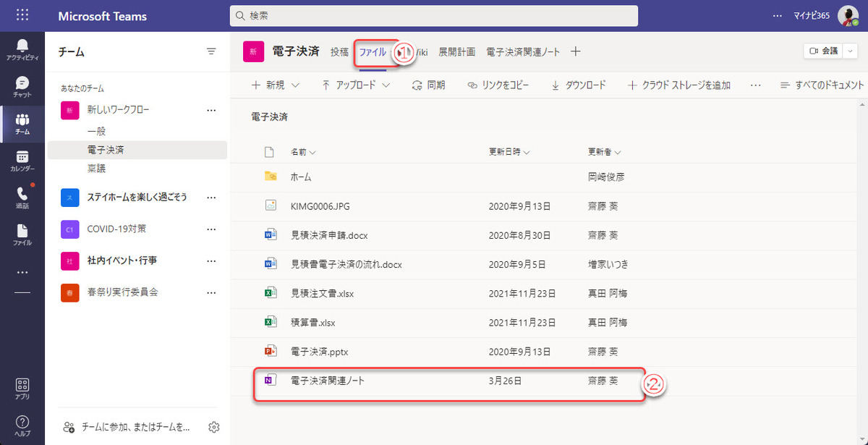Switch to the 投稿 tab
Image resolution: width=868 pixels, height=445 pixels.
339,51
